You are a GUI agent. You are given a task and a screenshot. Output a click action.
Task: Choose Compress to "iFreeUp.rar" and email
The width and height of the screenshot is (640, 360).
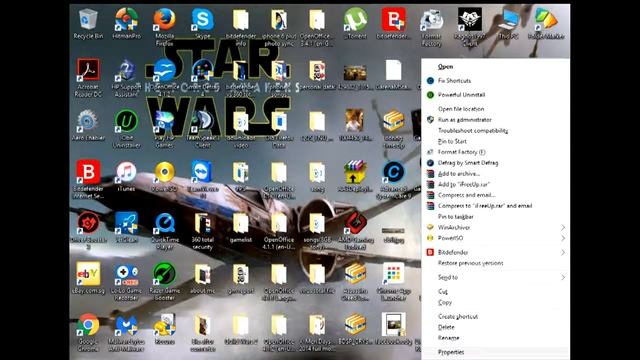pos(485,206)
